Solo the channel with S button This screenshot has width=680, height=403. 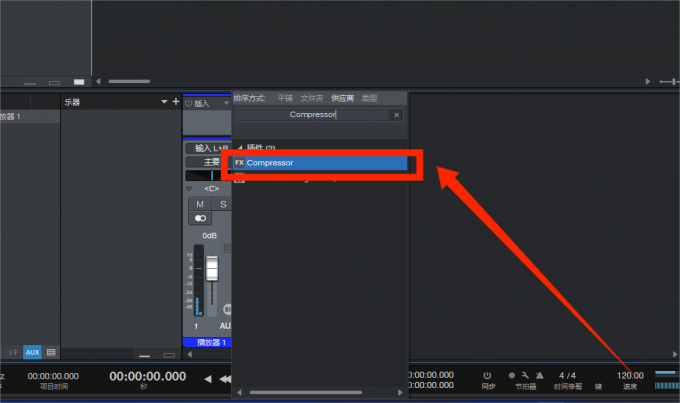point(223,204)
